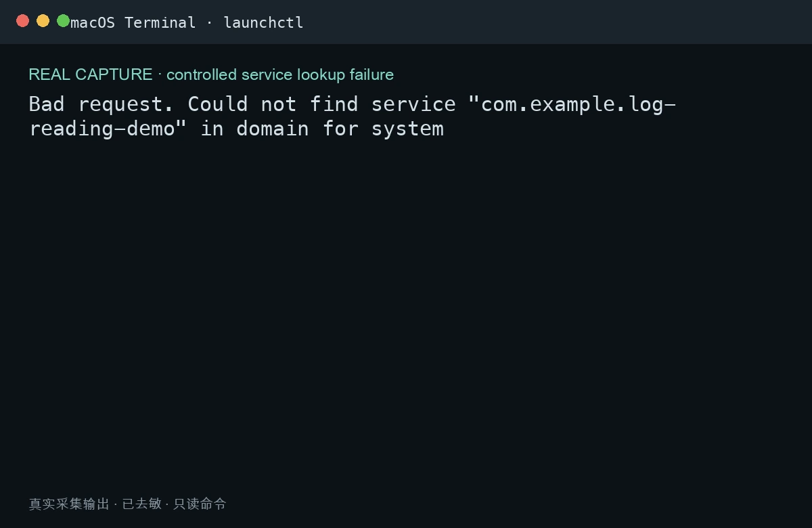Click the word "domain" in the output
812x528 pixels.
coord(273,129)
